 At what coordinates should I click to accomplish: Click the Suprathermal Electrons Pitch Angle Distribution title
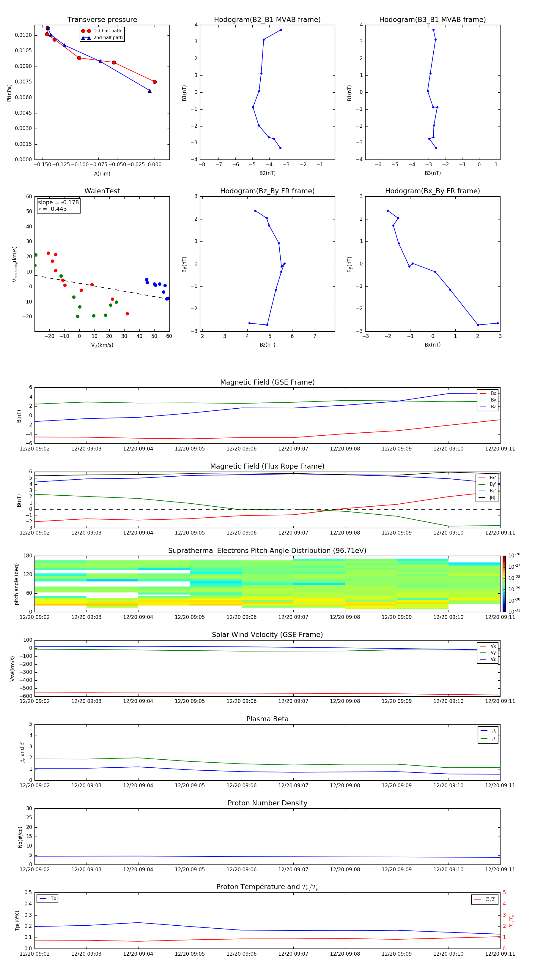[267, 551]
